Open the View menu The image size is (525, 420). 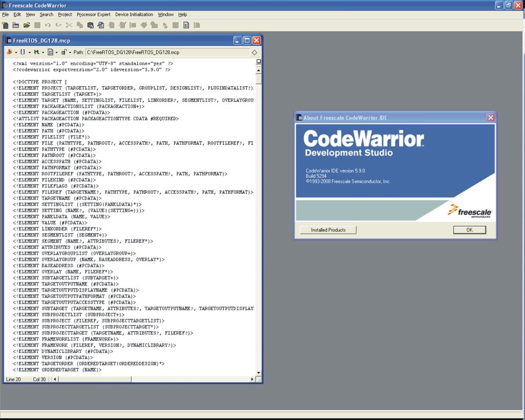[30, 14]
